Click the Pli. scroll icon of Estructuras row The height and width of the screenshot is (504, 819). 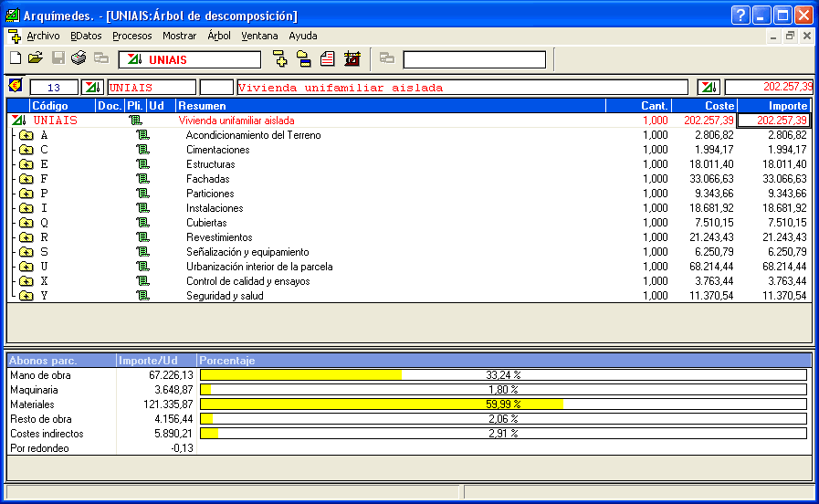142,164
